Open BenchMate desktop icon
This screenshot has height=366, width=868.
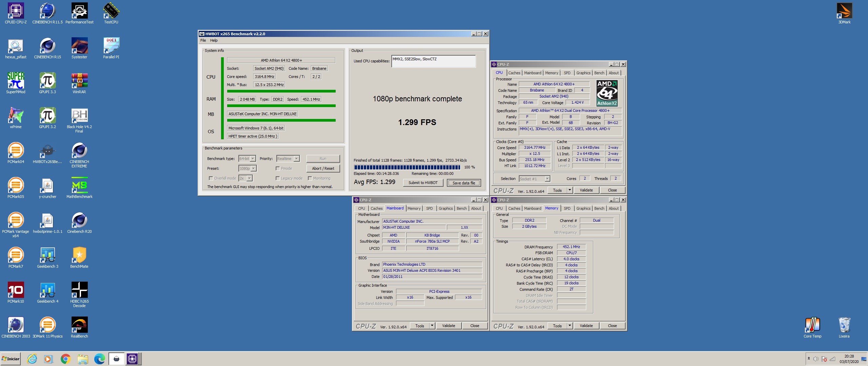point(79,257)
